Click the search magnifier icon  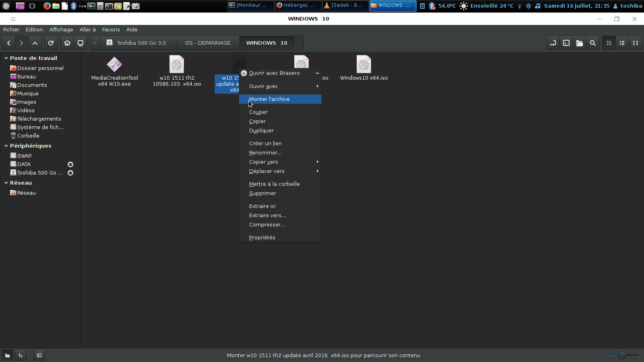click(x=593, y=43)
